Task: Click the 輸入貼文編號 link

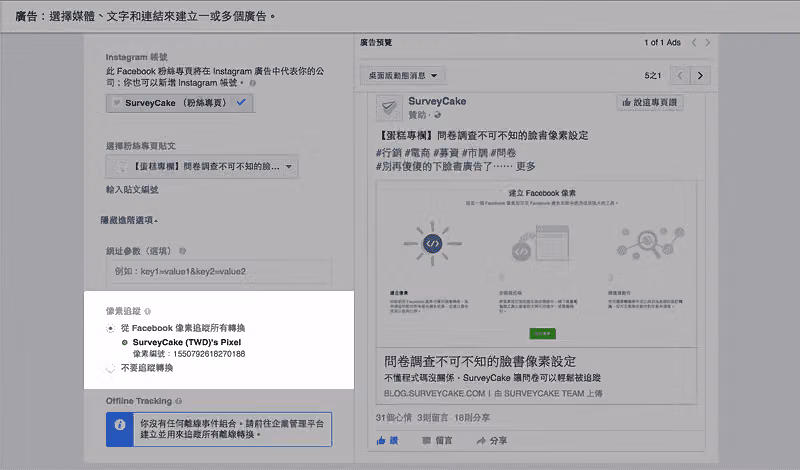Action: (x=132, y=189)
